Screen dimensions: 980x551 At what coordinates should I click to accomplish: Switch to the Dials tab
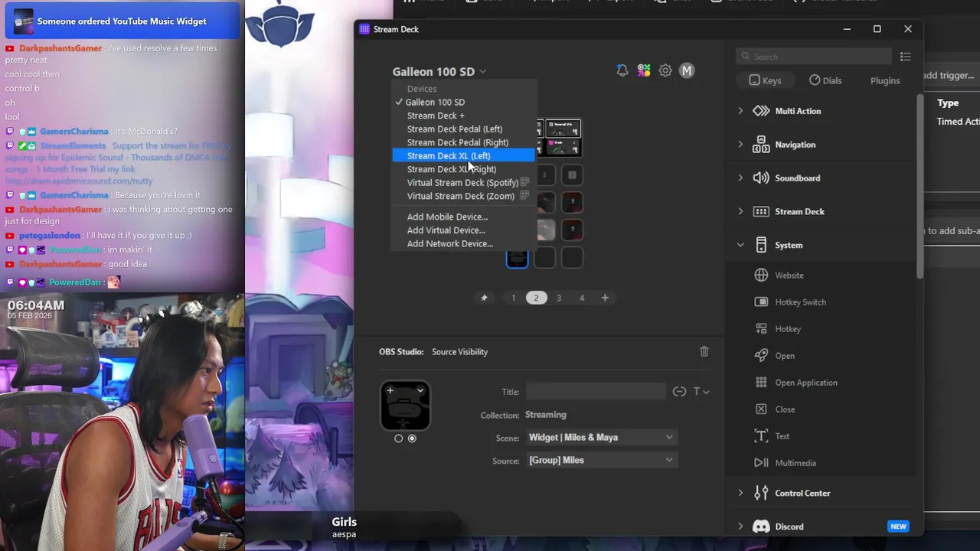[x=825, y=80]
